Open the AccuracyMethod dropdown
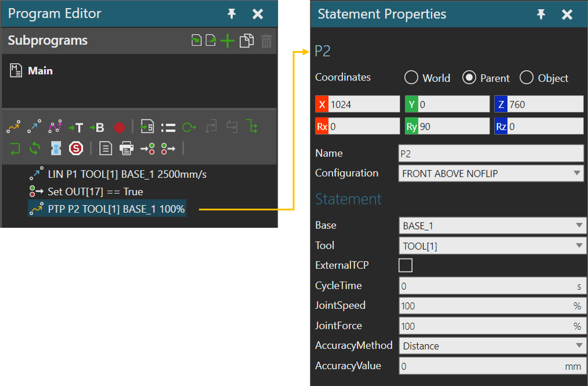 pyautogui.click(x=492, y=346)
